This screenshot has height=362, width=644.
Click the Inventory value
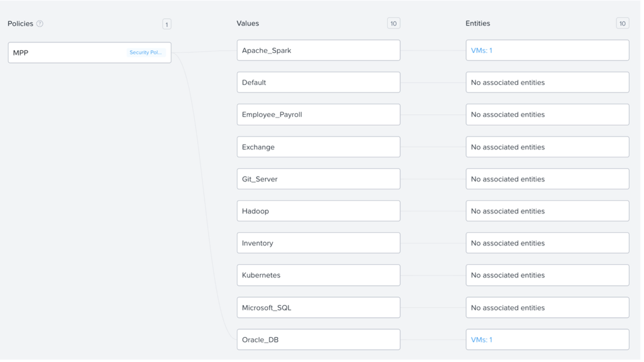point(318,243)
